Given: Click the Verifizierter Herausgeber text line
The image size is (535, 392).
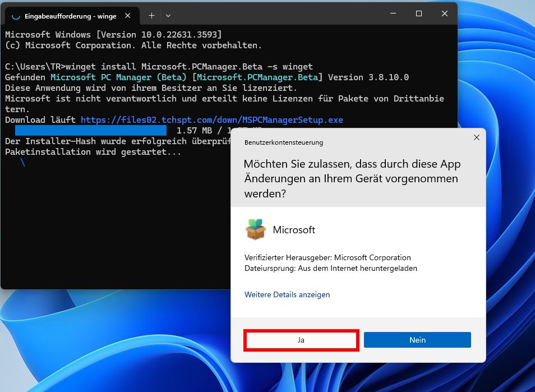Looking at the screenshot, I should coord(328,257).
